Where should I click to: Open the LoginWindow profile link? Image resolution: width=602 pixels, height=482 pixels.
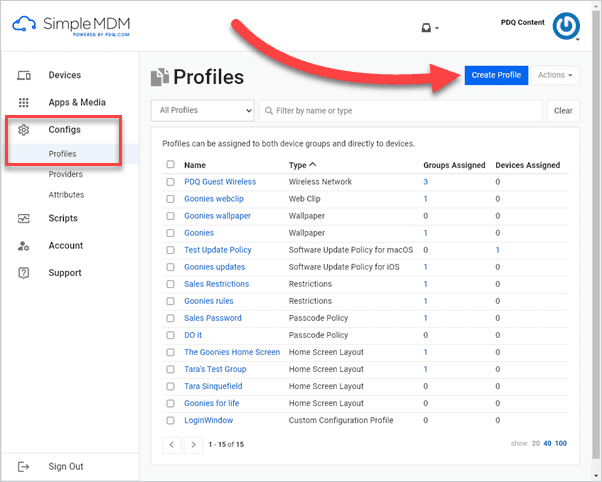[208, 421]
